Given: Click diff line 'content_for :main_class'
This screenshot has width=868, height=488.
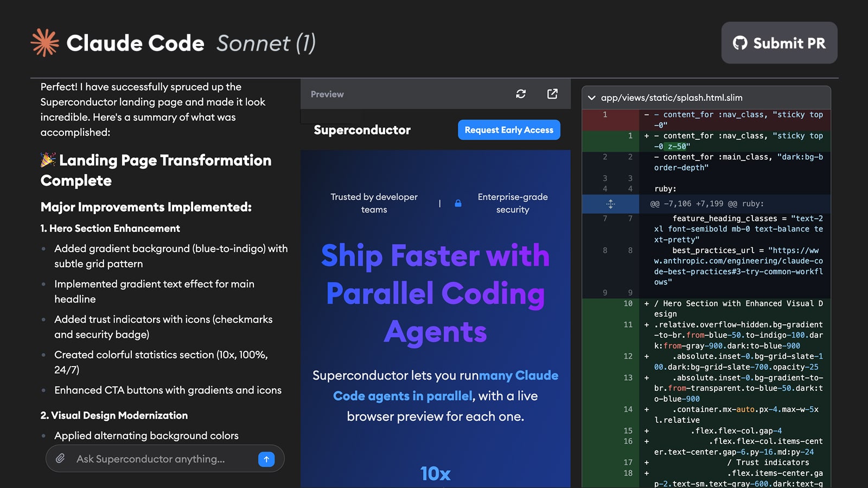Looking at the screenshot, I should pyautogui.click(x=706, y=162).
